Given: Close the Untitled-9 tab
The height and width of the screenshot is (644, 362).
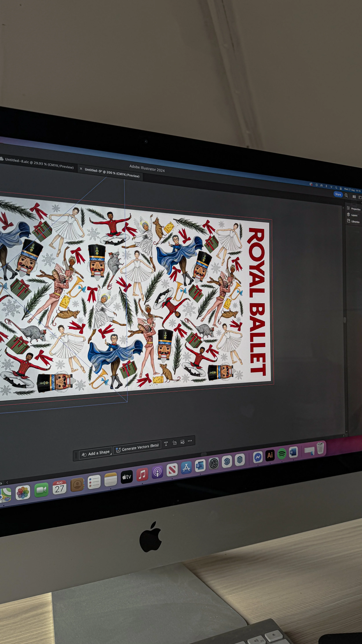Looking at the screenshot, I should click(x=81, y=169).
